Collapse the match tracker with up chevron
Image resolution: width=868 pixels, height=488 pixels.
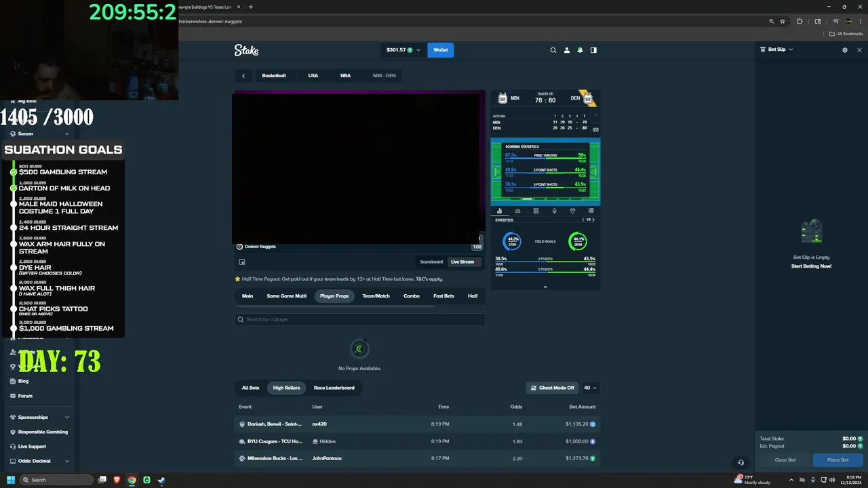(x=545, y=287)
